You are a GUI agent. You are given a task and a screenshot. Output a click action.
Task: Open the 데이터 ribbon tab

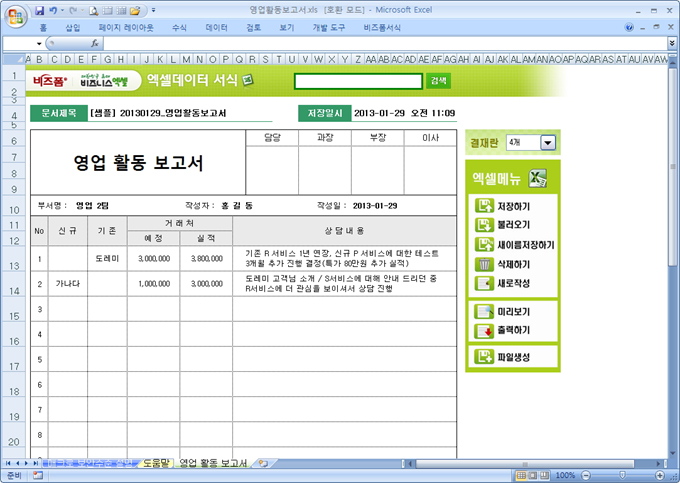(x=216, y=28)
